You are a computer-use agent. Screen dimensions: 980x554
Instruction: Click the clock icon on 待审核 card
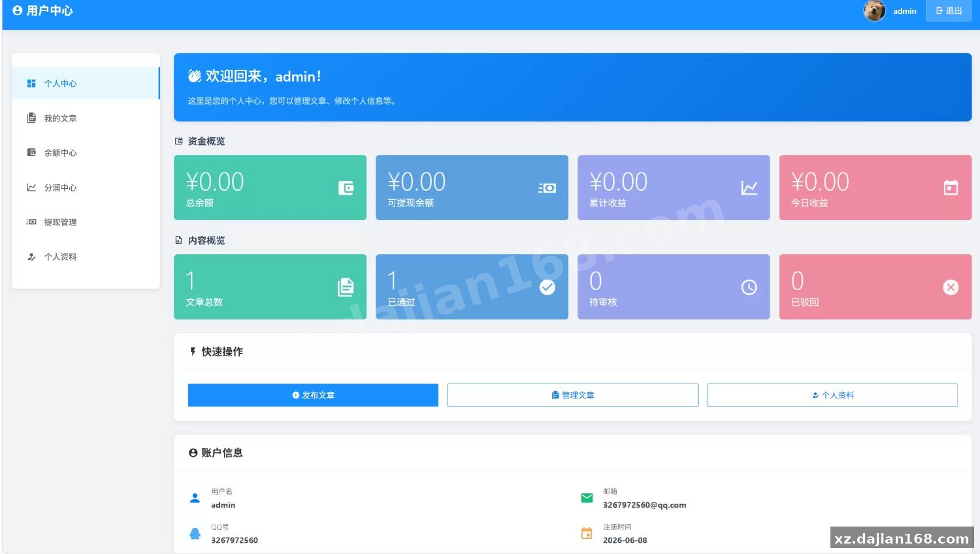point(749,287)
